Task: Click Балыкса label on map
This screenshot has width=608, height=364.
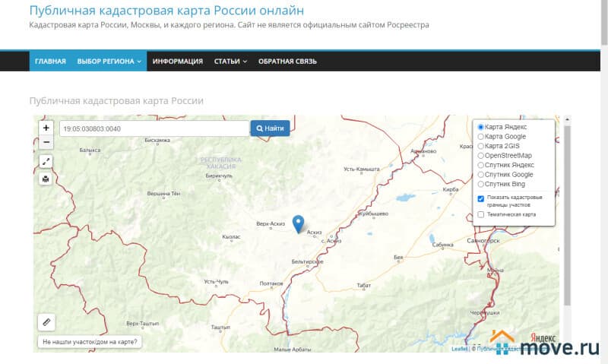Action: pos(90,150)
